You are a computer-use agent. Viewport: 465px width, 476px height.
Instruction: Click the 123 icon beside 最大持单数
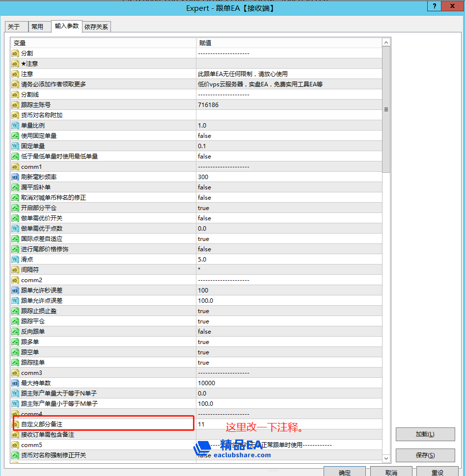click(x=15, y=383)
